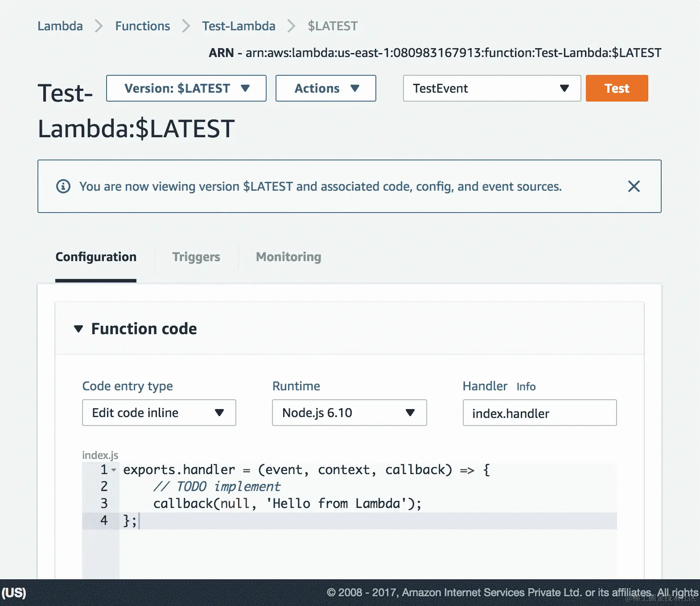This screenshot has width=700, height=606.
Task: Click the Function code heading
Action: tap(144, 329)
